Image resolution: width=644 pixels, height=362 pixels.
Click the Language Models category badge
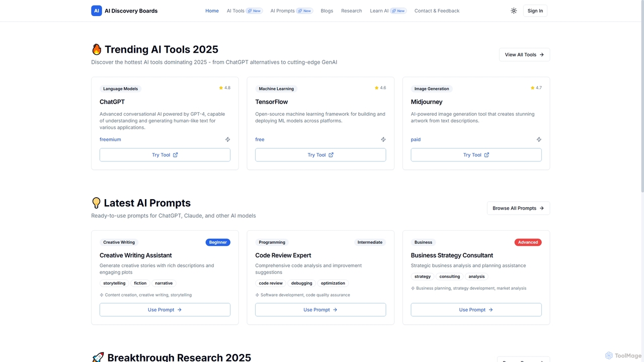pyautogui.click(x=120, y=89)
